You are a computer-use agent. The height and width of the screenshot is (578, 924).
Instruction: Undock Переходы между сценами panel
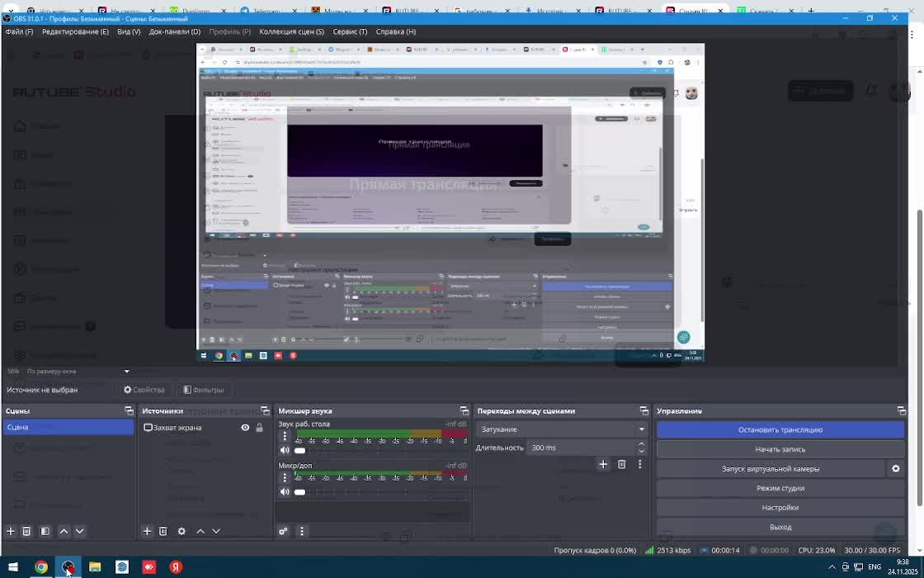point(644,410)
